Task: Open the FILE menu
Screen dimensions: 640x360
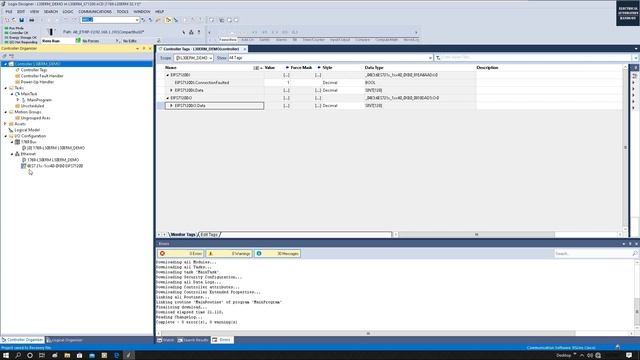Action: (x=9, y=11)
